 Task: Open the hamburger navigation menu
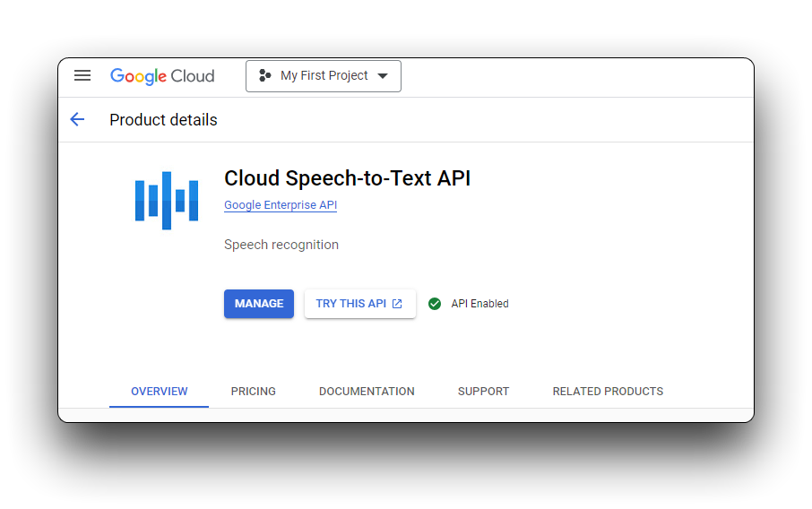coord(82,75)
